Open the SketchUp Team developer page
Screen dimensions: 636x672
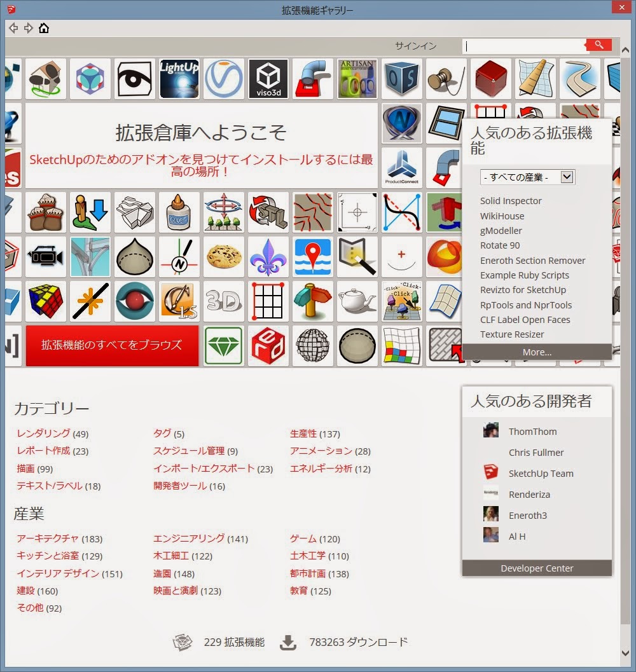541,474
